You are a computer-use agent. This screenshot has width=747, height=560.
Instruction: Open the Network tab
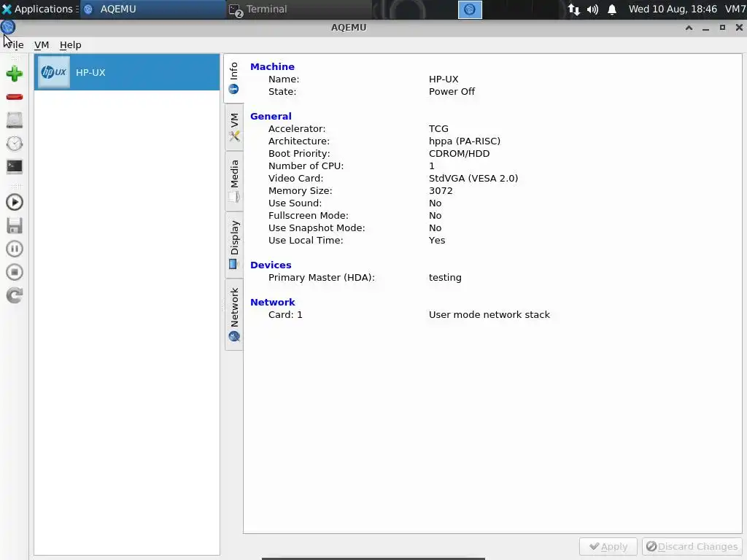click(234, 315)
